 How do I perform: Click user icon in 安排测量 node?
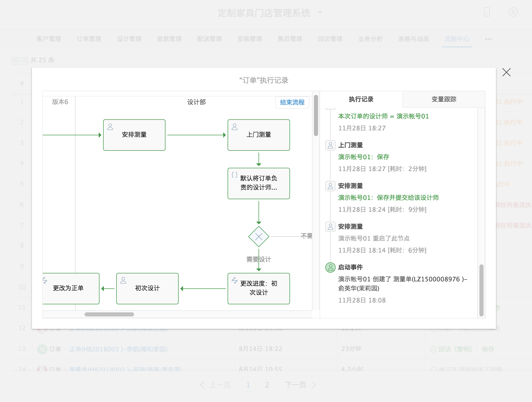click(110, 127)
